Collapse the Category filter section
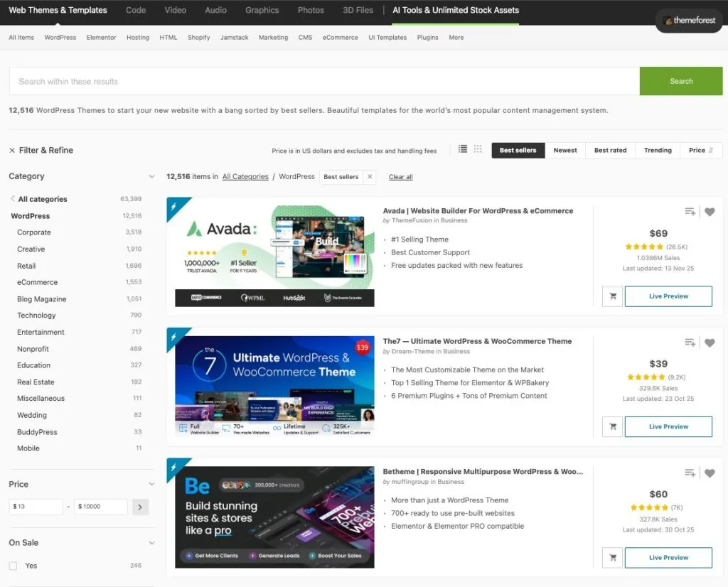This screenshot has width=728, height=587. coord(151,176)
